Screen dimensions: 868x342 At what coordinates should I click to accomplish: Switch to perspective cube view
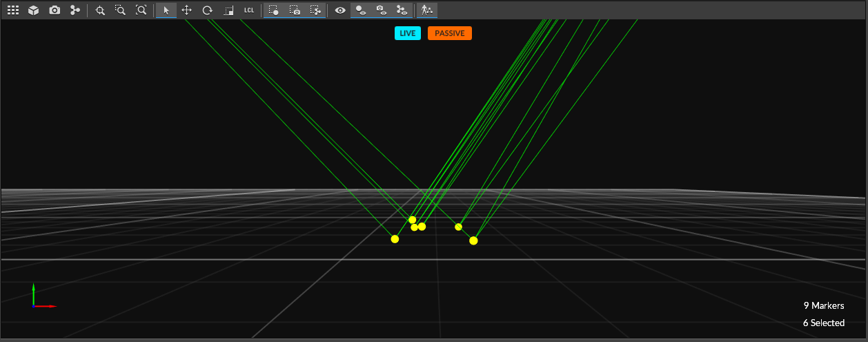point(33,10)
